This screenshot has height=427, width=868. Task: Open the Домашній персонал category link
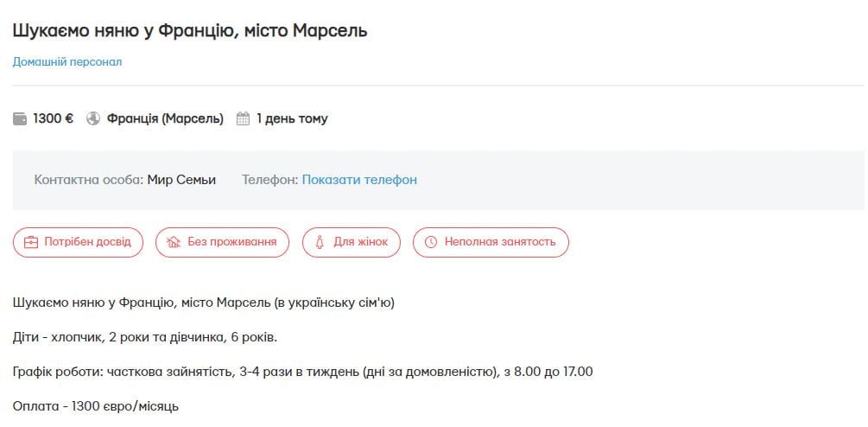tap(67, 62)
